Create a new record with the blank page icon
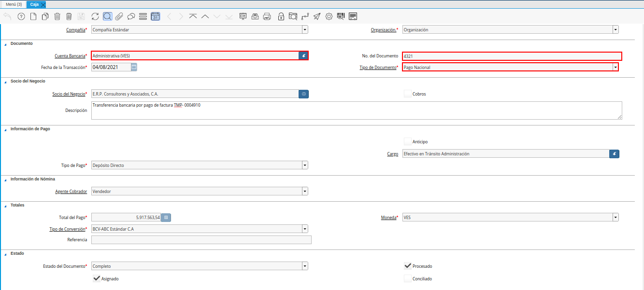 pos(33,16)
